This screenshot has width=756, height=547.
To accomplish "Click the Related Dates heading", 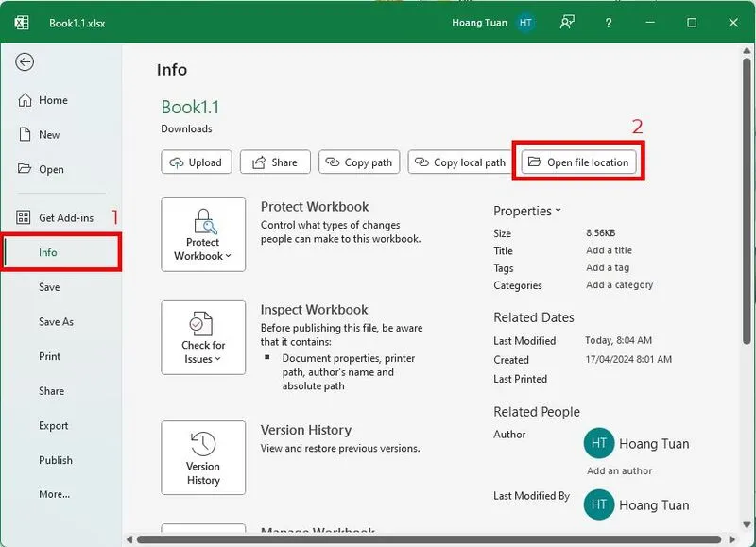I will [534, 317].
